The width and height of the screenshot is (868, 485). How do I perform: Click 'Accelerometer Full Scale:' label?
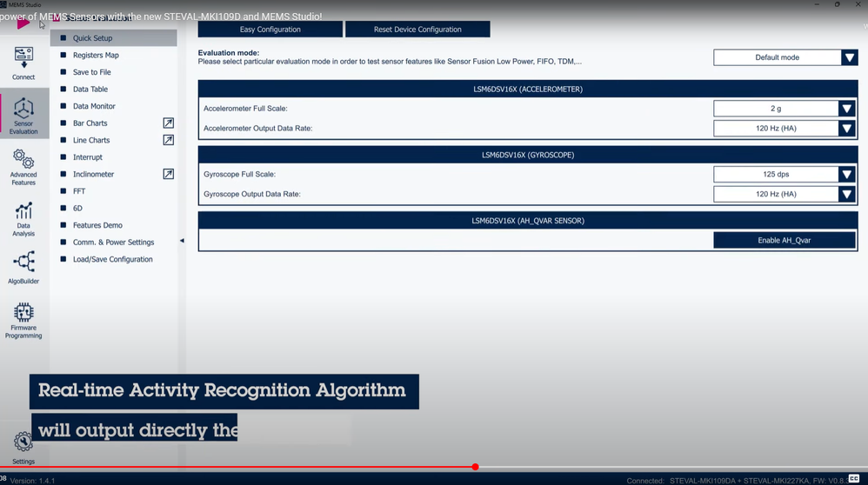coord(245,109)
